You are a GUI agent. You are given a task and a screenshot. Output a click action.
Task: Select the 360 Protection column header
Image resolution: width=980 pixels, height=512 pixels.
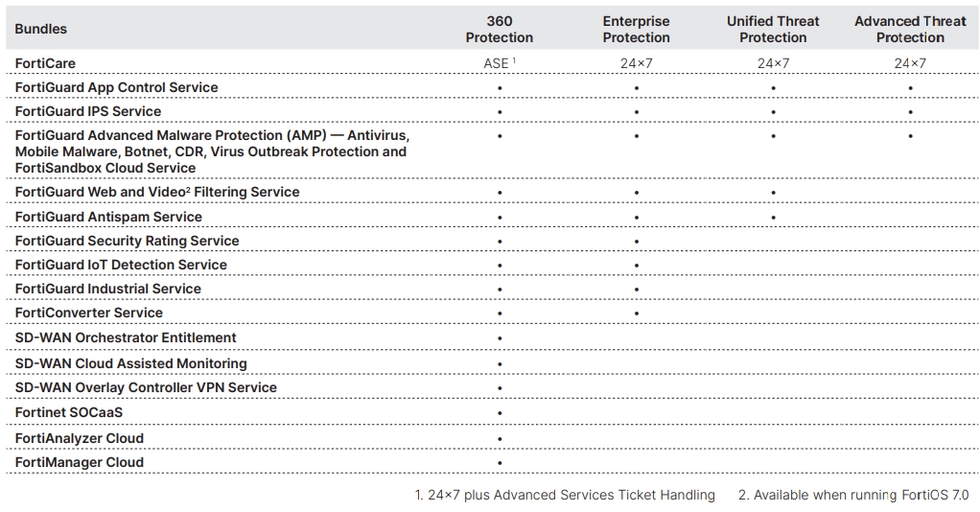499,30
